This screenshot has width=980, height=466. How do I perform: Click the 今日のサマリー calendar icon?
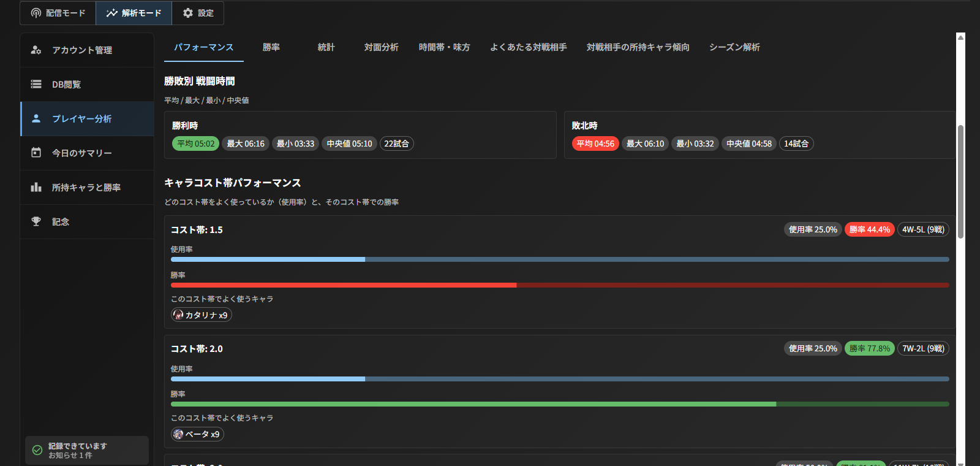pos(36,153)
